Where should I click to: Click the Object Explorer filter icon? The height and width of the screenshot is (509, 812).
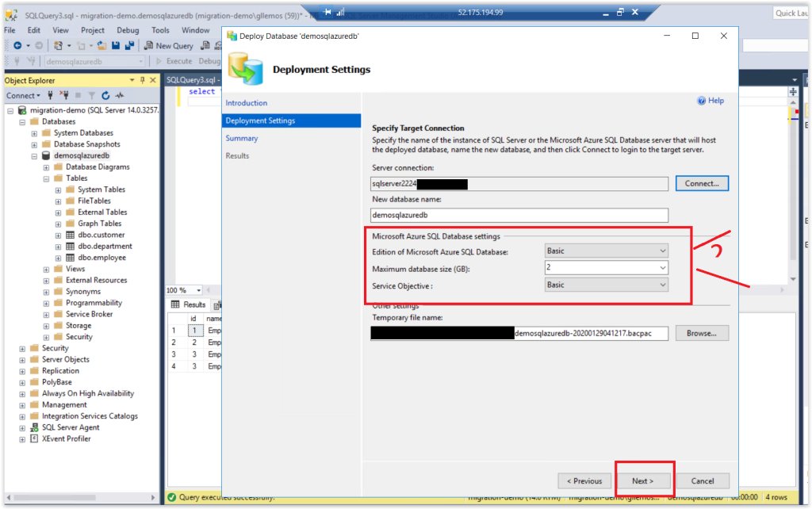pyautogui.click(x=92, y=95)
